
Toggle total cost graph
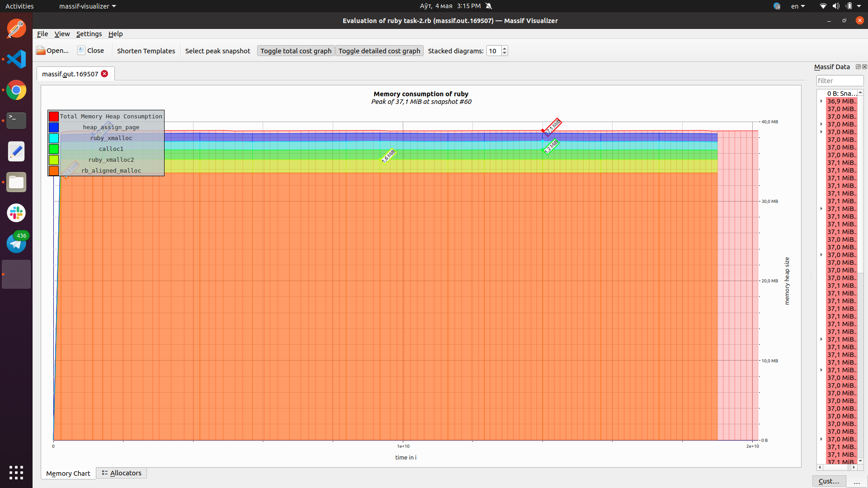(x=296, y=51)
